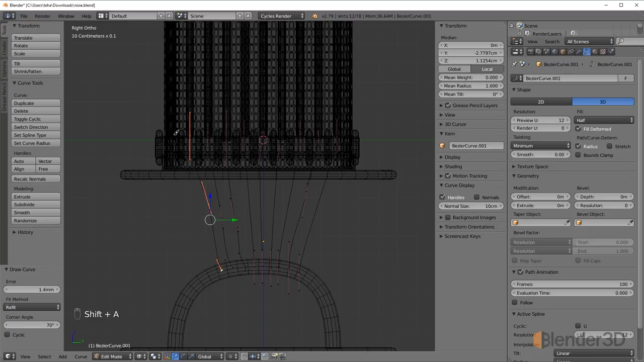
Task: Toggle the 3D manipulator widget icon
Action: pos(168,356)
